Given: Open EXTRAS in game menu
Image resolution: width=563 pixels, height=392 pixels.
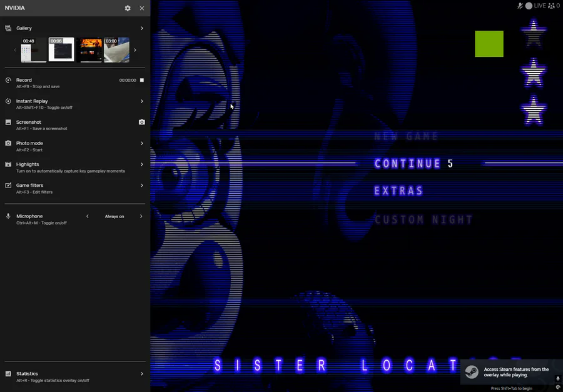Looking at the screenshot, I should [398, 191].
